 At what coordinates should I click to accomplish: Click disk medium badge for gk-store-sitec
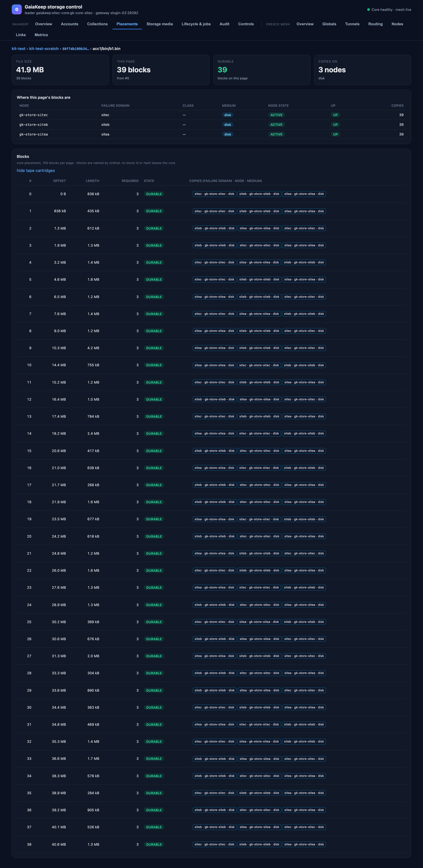228,115
